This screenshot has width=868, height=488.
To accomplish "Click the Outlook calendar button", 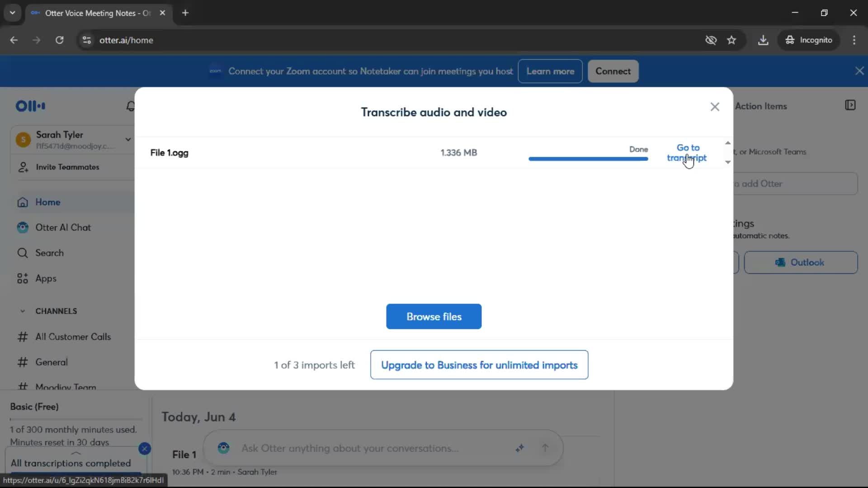I will point(801,263).
